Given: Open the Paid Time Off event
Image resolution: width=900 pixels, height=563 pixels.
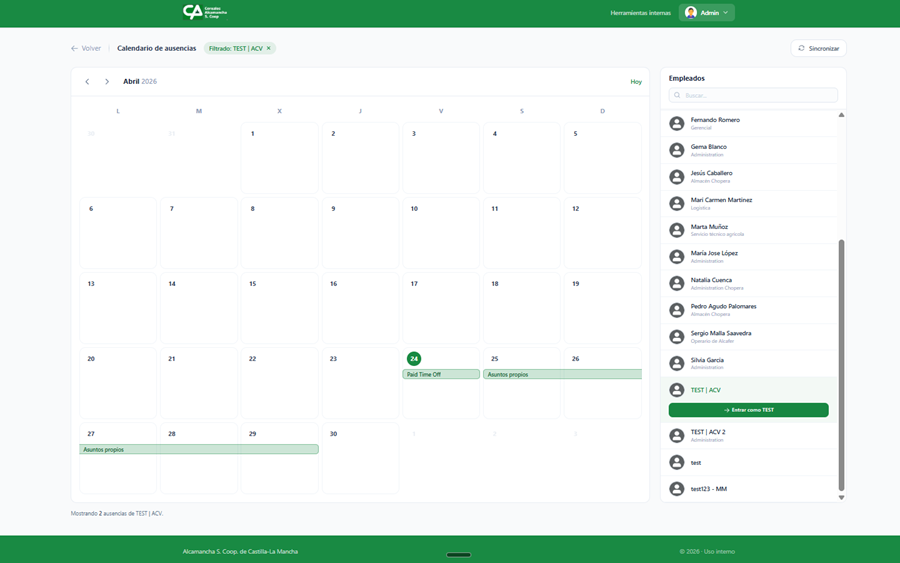Looking at the screenshot, I should click(441, 374).
